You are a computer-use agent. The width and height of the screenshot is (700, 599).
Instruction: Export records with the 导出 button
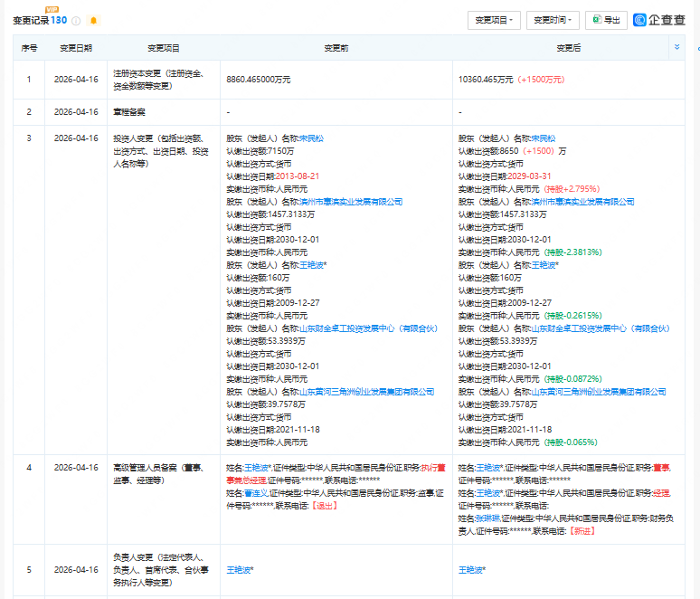click(x=606, y=19)
